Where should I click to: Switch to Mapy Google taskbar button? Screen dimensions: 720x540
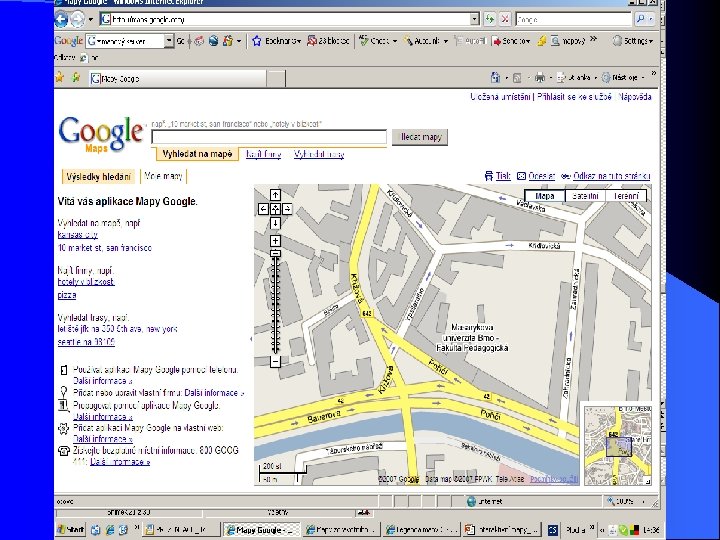[261, 530]
